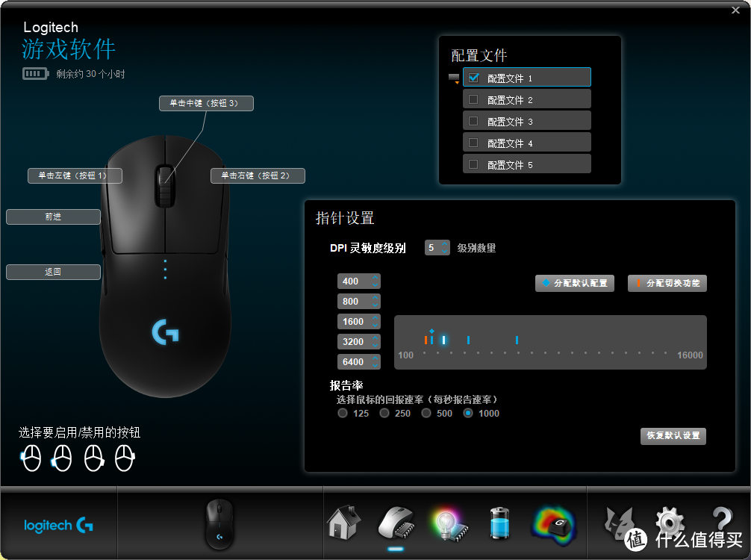This screenshot has width=751, height=560.
Task: Uncheck 配置文件 1 checkbox
Action: pyautogui.click(x=474, y=78)
